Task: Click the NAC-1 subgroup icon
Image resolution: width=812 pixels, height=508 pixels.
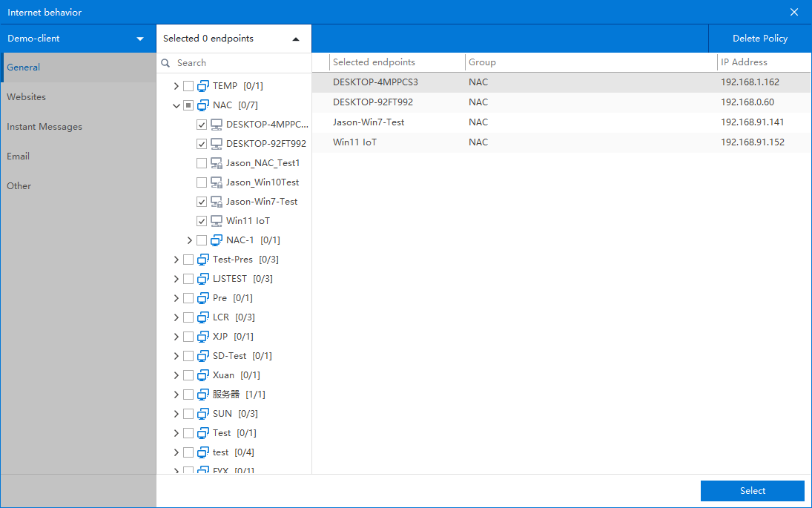Action: click(x=217, y=240)
